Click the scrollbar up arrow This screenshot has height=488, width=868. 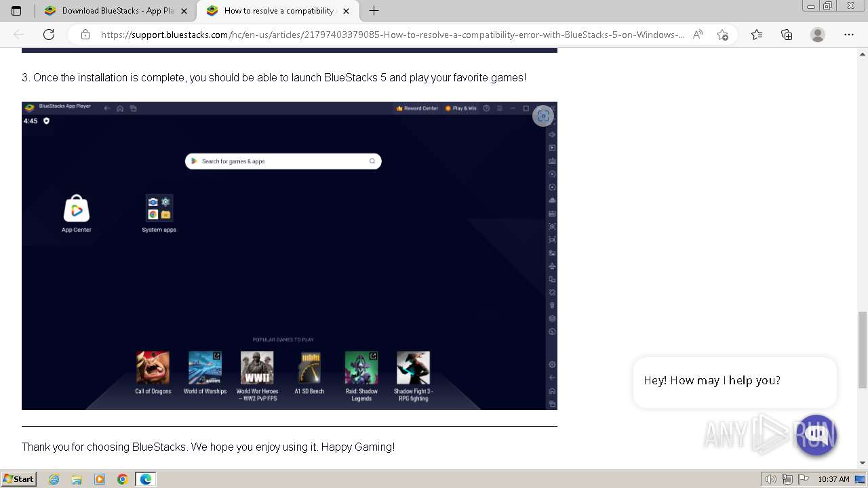(x=862, y=53)
